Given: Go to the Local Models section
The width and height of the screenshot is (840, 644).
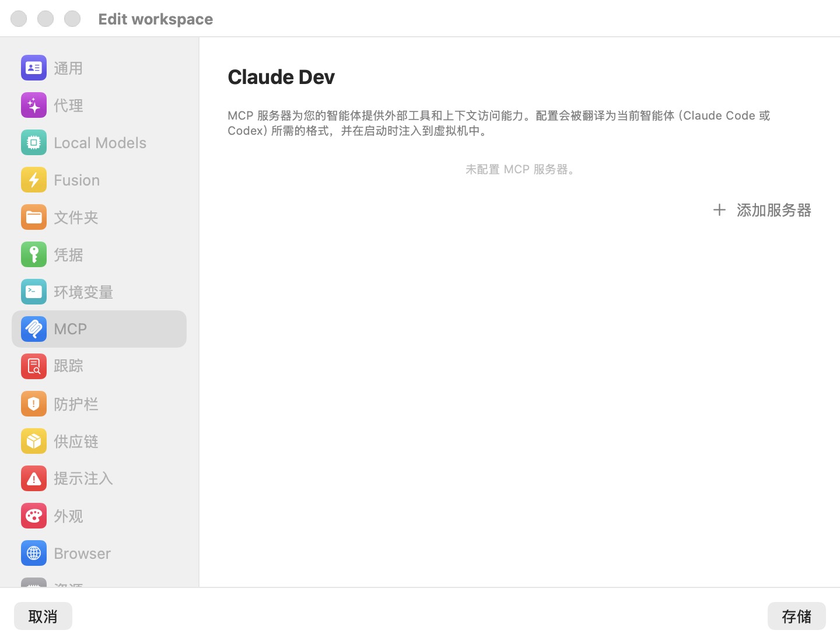Looking at the screenshot, I should tap(99, 142).
